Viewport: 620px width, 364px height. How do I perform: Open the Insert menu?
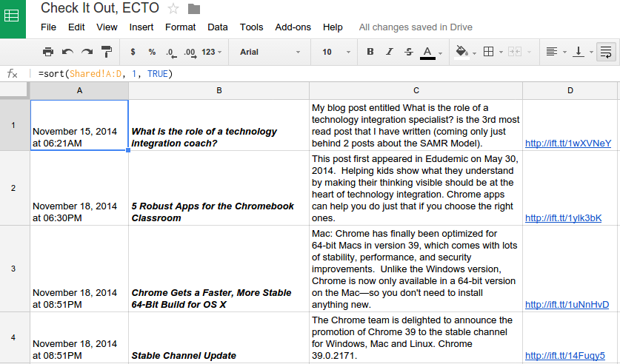pyautogui.click(x=141, y=27)
